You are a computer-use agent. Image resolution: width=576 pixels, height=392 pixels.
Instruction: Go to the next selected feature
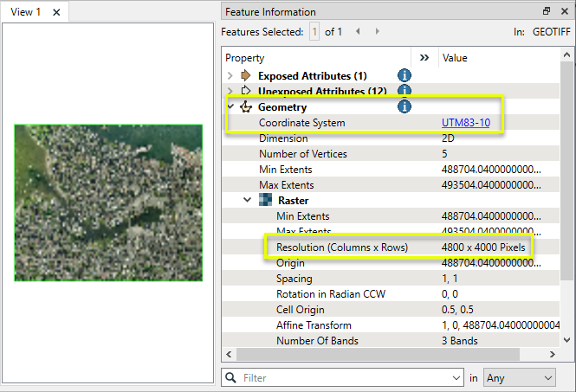click(x=377, y=32)
